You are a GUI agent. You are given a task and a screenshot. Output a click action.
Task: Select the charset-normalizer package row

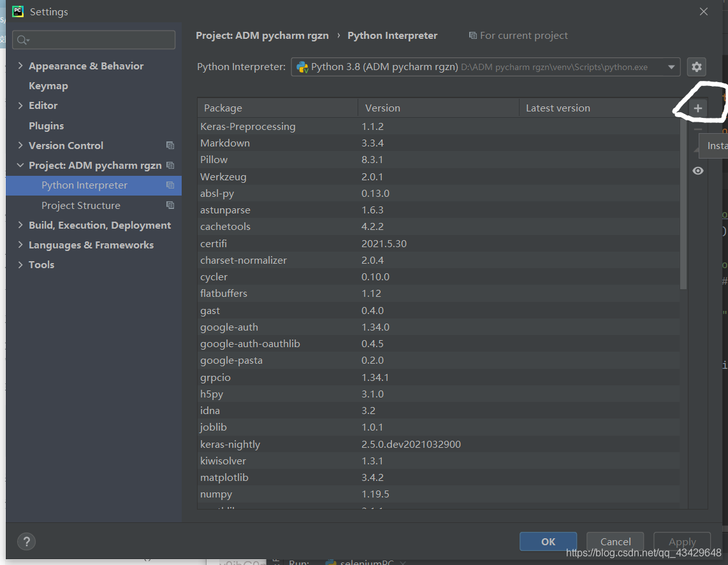[439, 261]
